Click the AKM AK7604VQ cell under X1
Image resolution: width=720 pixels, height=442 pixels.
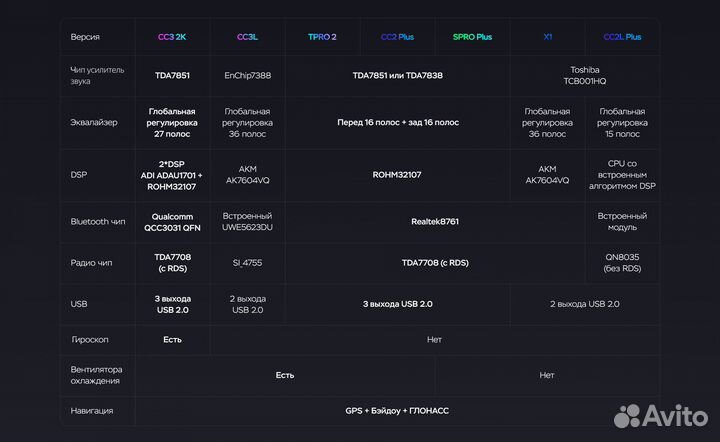(547, 175)
